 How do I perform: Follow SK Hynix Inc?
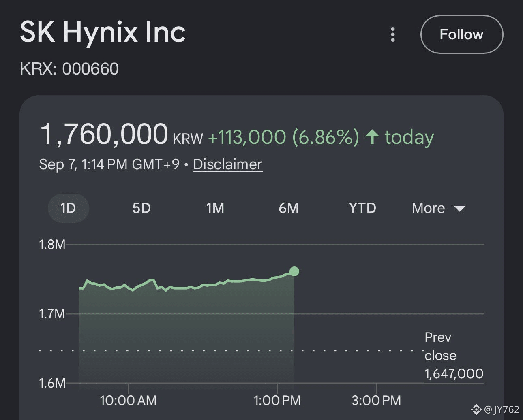pyautogui.click(x=462, y=34)
